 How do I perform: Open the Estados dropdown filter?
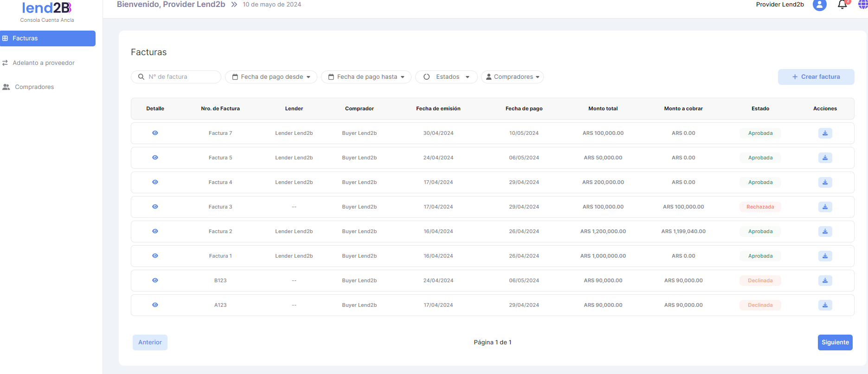(x=446, y=77)
